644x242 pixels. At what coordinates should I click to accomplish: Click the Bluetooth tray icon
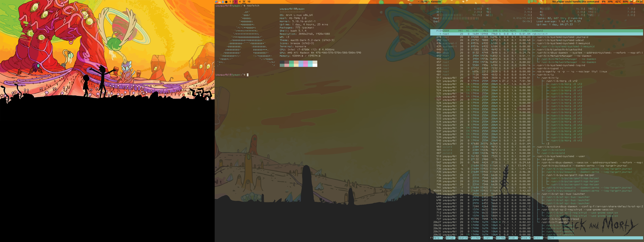tap(223, 2)
